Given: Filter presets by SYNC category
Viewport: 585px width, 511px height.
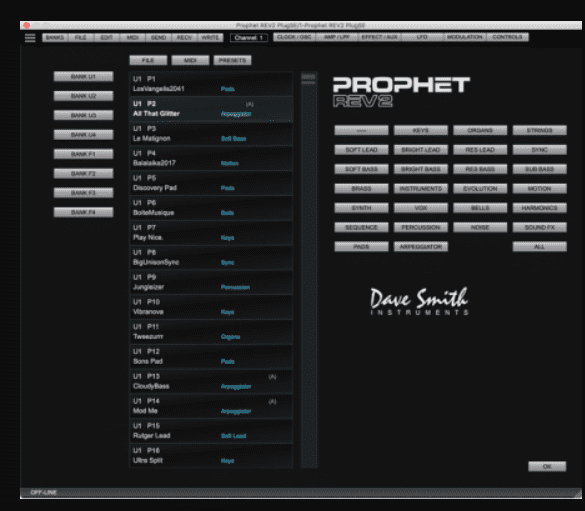Looking at the screenshot, I should 539,150.
